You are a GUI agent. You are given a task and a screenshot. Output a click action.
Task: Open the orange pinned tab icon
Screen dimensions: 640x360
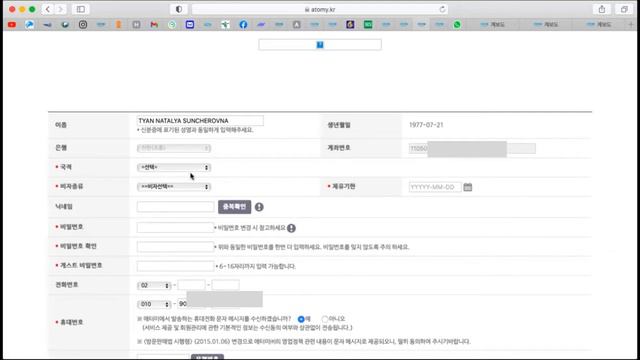click(x=118, y=24)
